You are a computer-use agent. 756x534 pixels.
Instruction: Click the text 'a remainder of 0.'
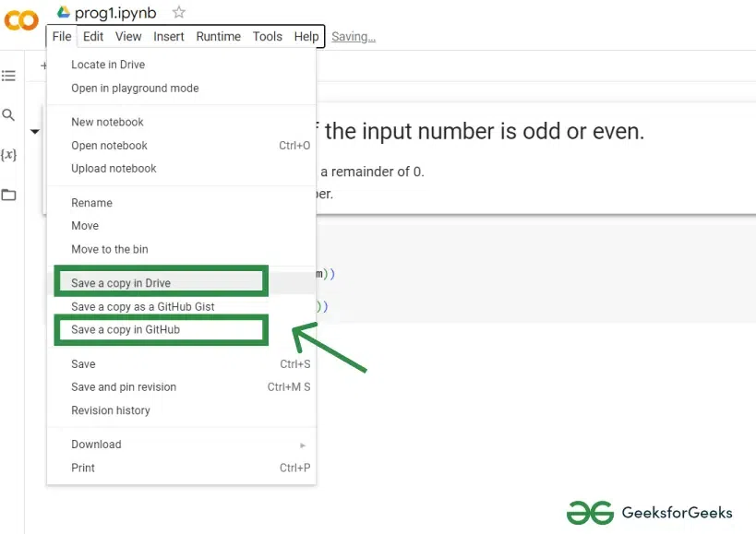coord(372,172)
